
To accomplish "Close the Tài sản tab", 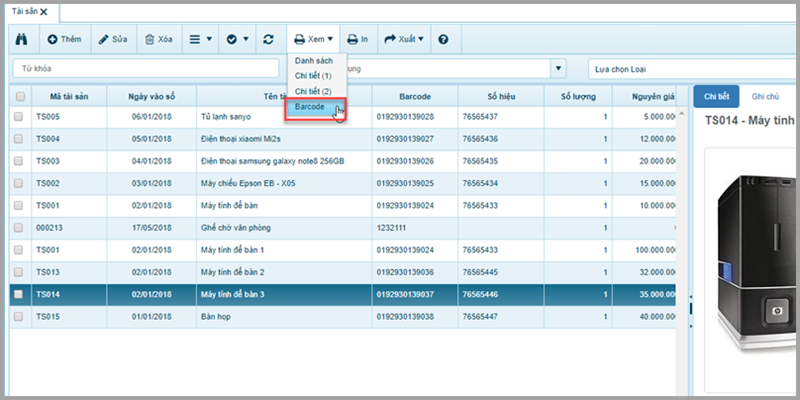I will [45, 11].
